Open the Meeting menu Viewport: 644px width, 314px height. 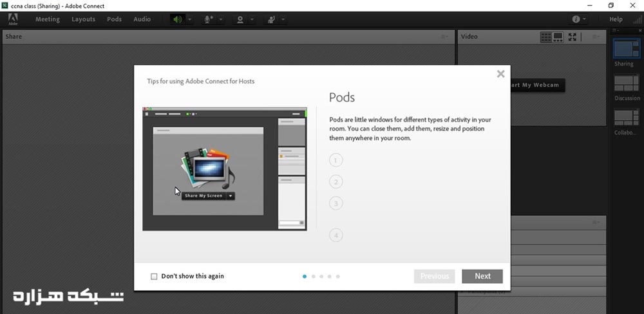(47, 19)
